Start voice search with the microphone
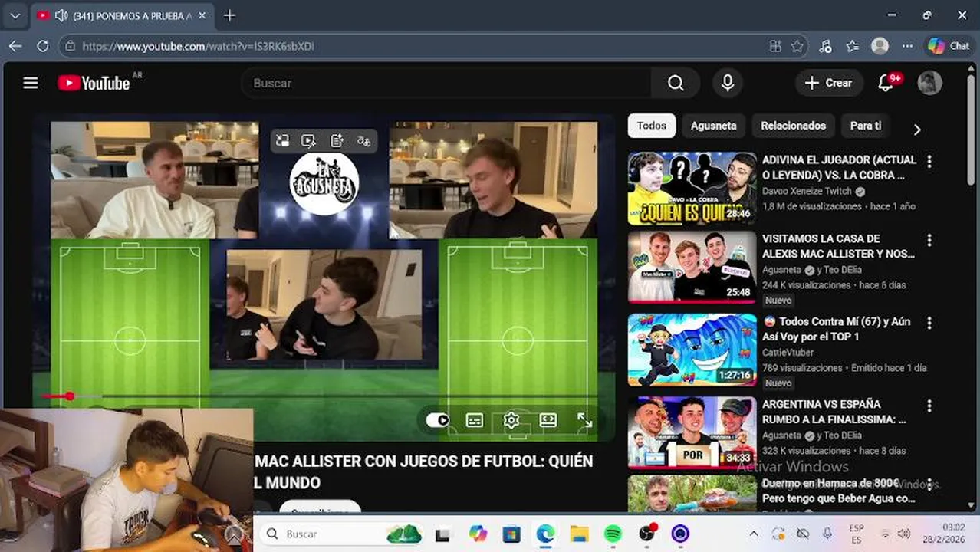Screen dimensions: 980x552 [x=728, y=83]
